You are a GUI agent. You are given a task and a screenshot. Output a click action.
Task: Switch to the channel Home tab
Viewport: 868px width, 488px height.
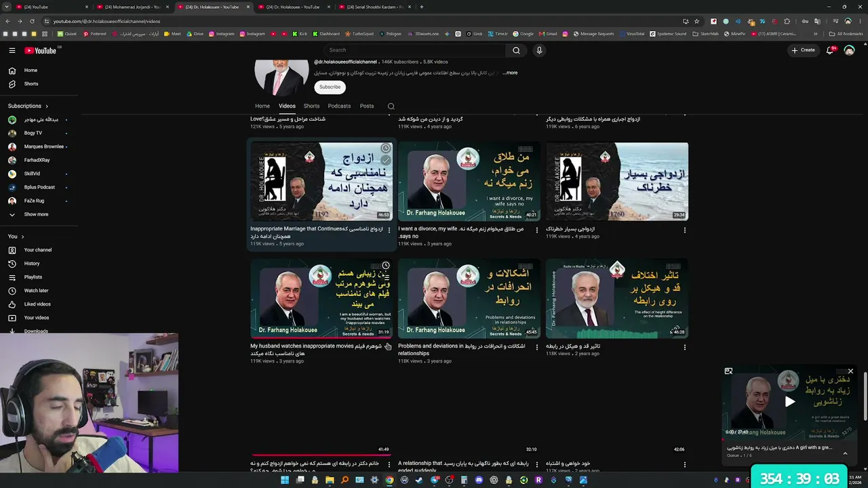(262, 106)
